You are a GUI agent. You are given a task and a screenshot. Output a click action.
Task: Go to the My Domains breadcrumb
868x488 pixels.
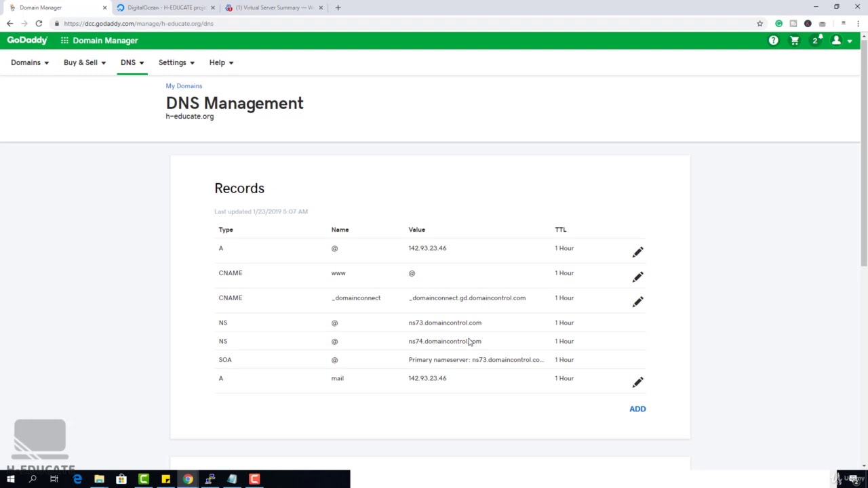pos(184,86)
